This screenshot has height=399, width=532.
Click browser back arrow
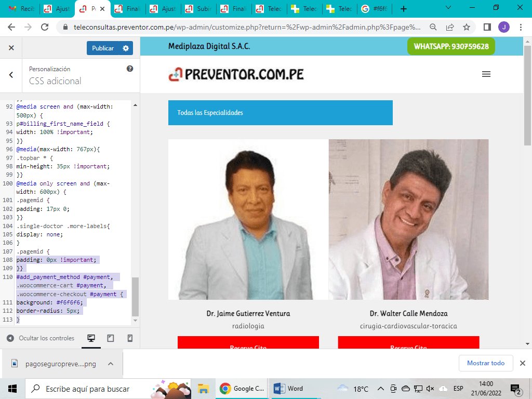tap(11, 27)
